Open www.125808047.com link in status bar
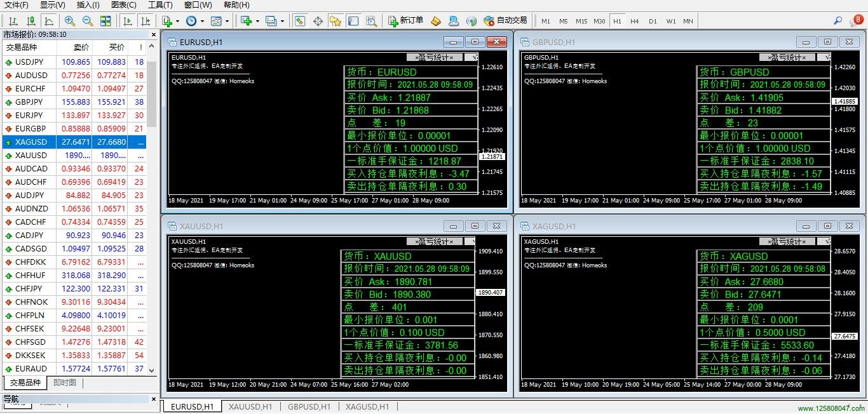Screen dimensions: 868x414 832,408
